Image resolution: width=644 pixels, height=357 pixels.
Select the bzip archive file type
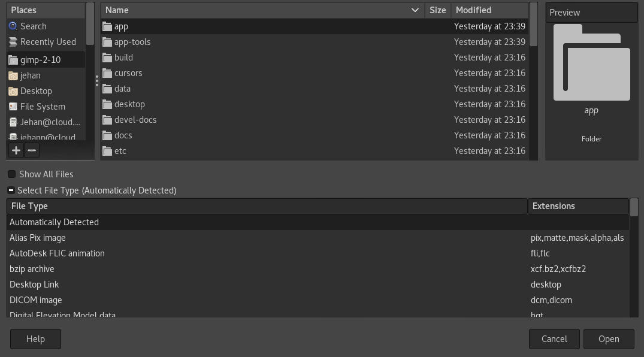tap(31, 268)
